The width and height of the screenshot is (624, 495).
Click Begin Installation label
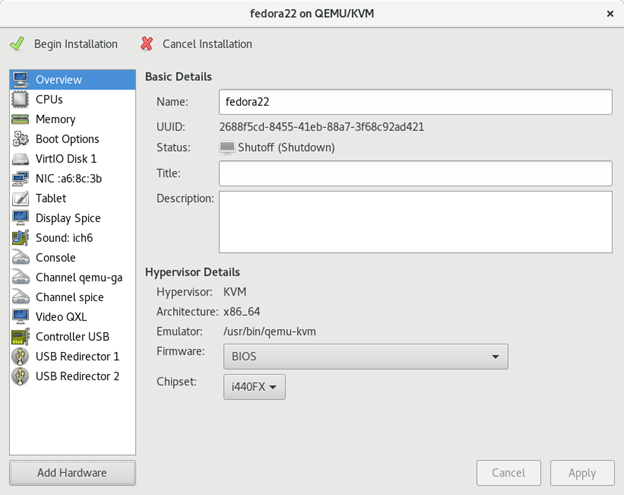tap(76, 44)
